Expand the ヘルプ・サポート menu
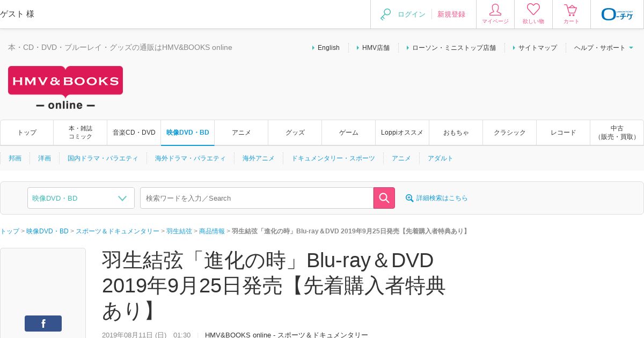 [604, 48]
